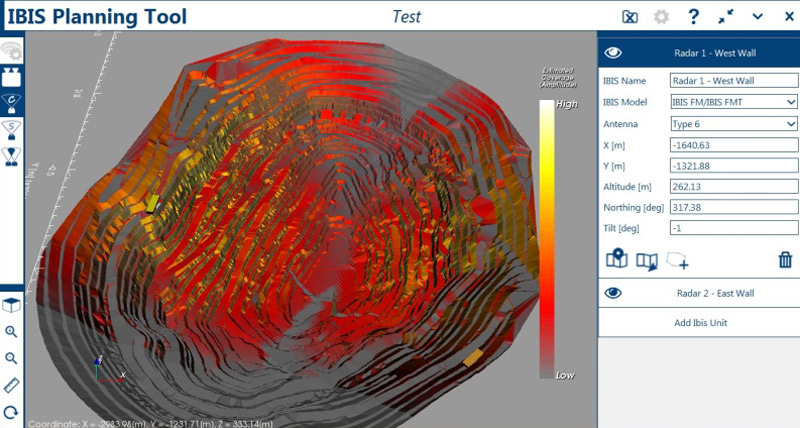Select the coverage 'C' mode in sidebar
The height and width of the screenshot is (428, 800).
coord(12,101)
